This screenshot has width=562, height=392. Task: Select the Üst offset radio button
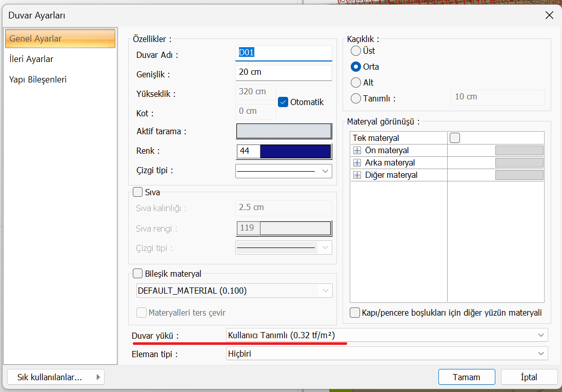[355, 51]
